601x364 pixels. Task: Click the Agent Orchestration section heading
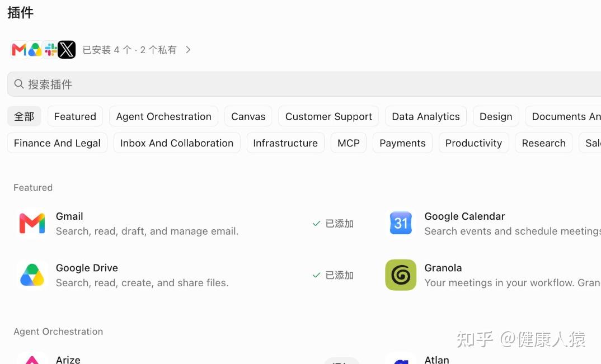(x=58, y=332)
